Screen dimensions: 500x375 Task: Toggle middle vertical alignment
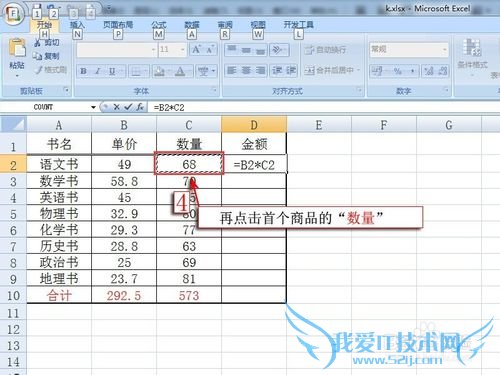point(246,50)
